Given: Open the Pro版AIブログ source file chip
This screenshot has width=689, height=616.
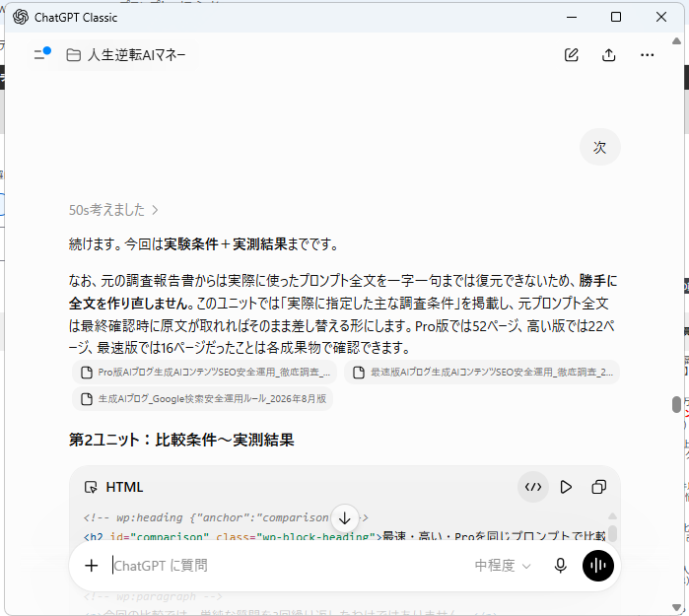Looking at the screenshot, I should pos(205,373).
